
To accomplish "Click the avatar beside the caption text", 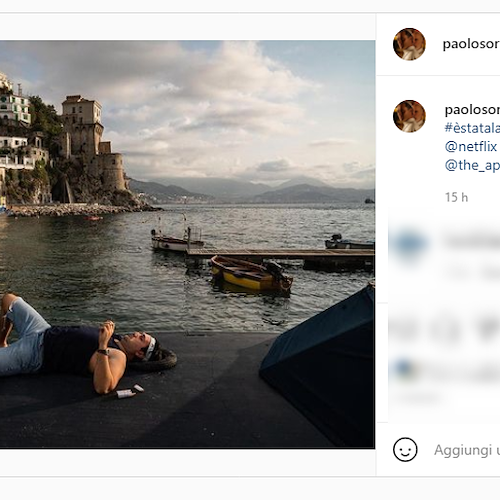I will click(409, 116).
